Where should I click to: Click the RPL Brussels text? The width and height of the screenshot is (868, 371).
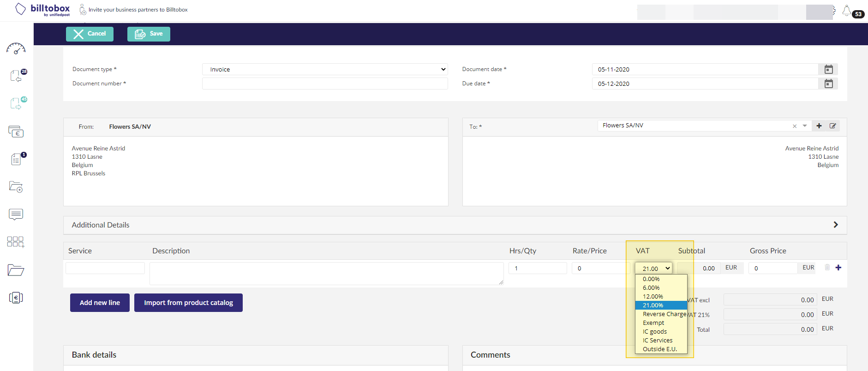[x=89, y=174]
